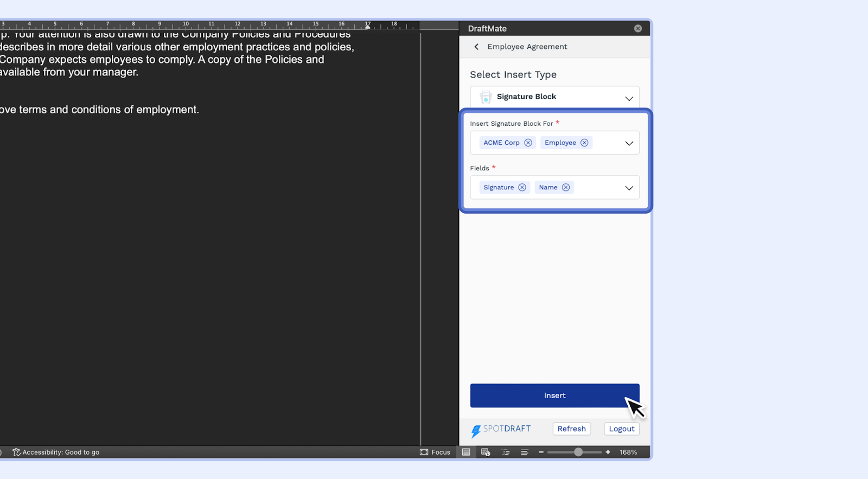Open the Signature Block insert type dropdown
The image size is (868, 479).
(x=554, y=97)
